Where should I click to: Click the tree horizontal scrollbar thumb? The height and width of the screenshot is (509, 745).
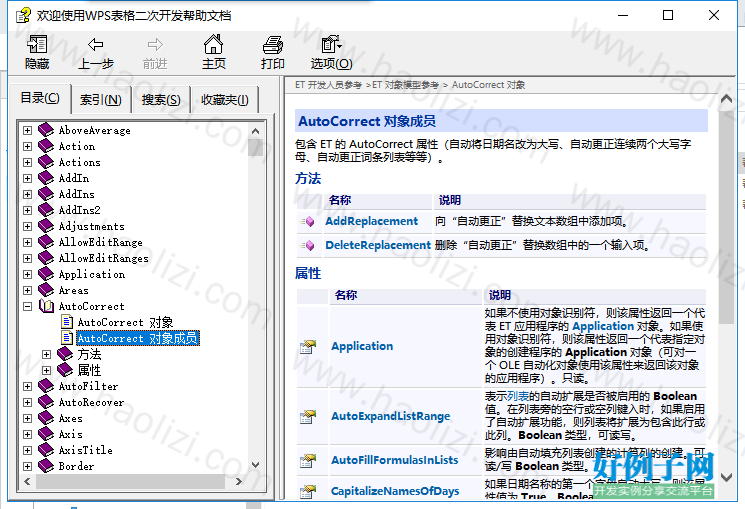130,481
